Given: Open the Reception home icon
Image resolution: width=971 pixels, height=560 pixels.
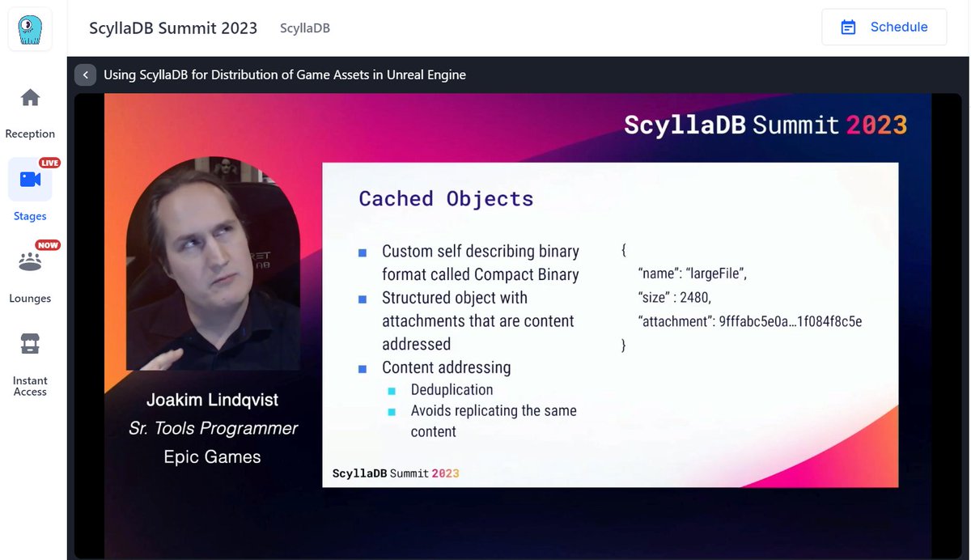Looking at the screenshot, I should 30,98.
